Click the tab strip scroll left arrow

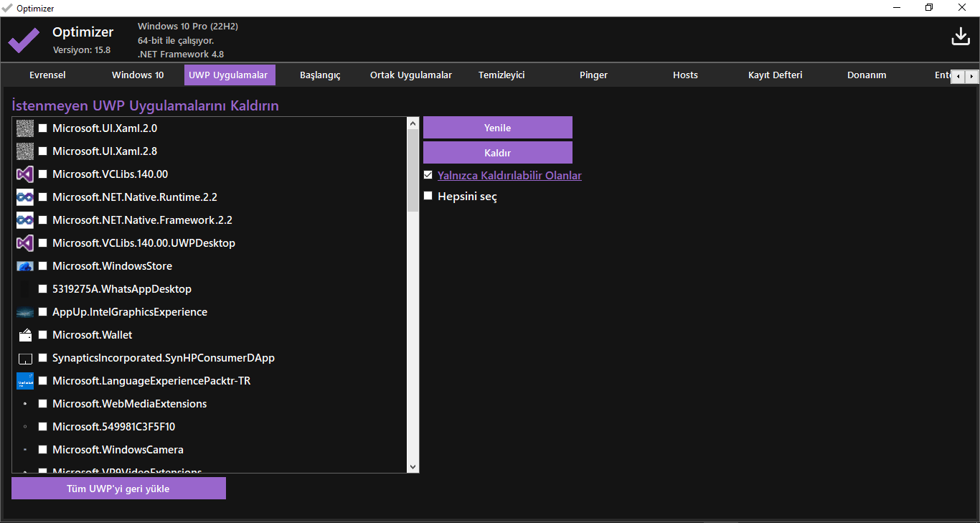point(958,76)
